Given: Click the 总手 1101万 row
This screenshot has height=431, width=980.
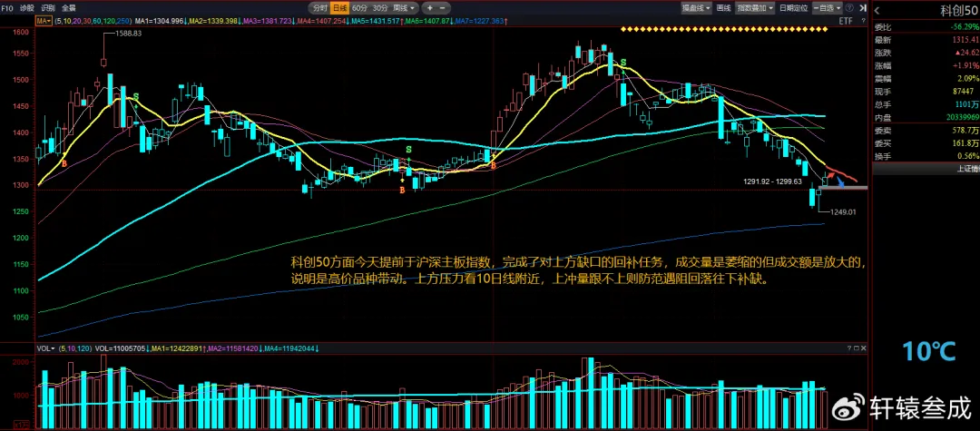Looking at the screenshot, I should [x=926, y=104].
